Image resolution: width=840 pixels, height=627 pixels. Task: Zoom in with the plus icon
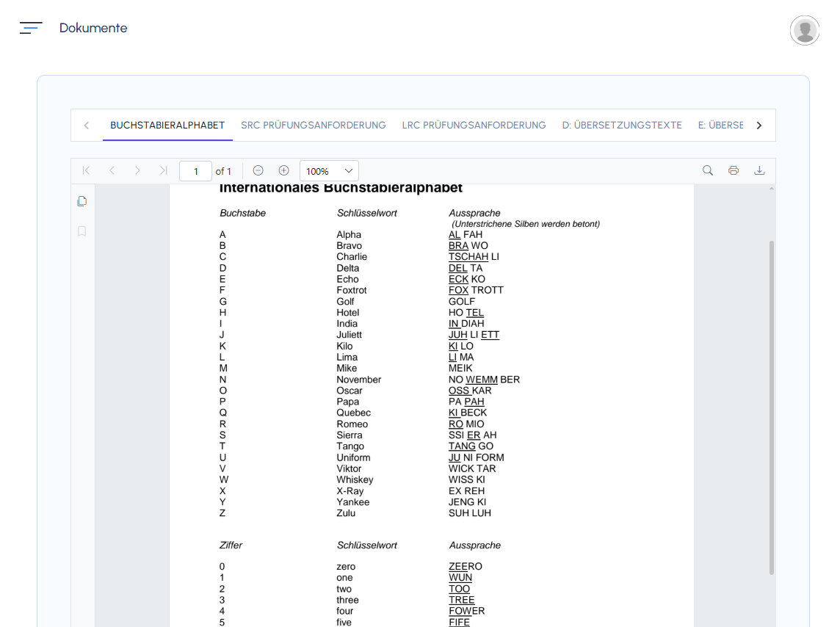(x=284, y=171)
